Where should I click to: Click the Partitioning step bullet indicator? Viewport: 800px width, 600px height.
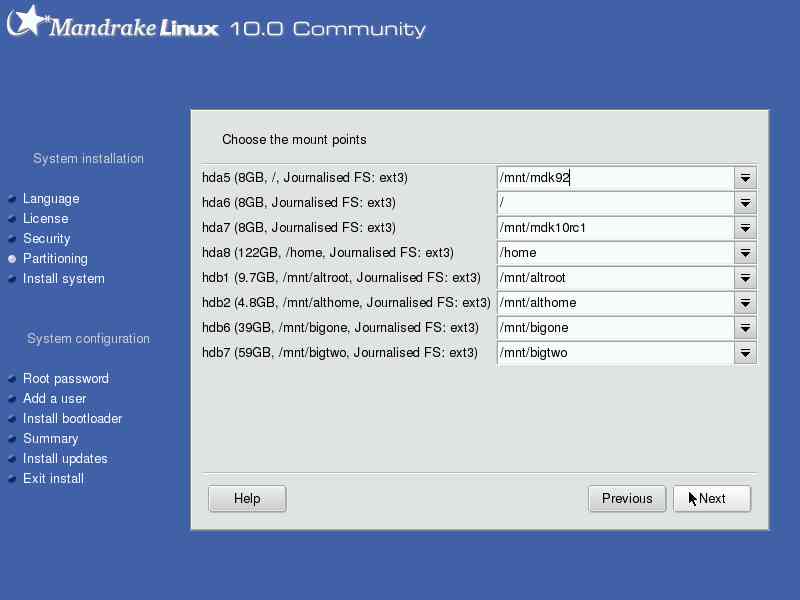pyautogui.click(x=12, y=259)
